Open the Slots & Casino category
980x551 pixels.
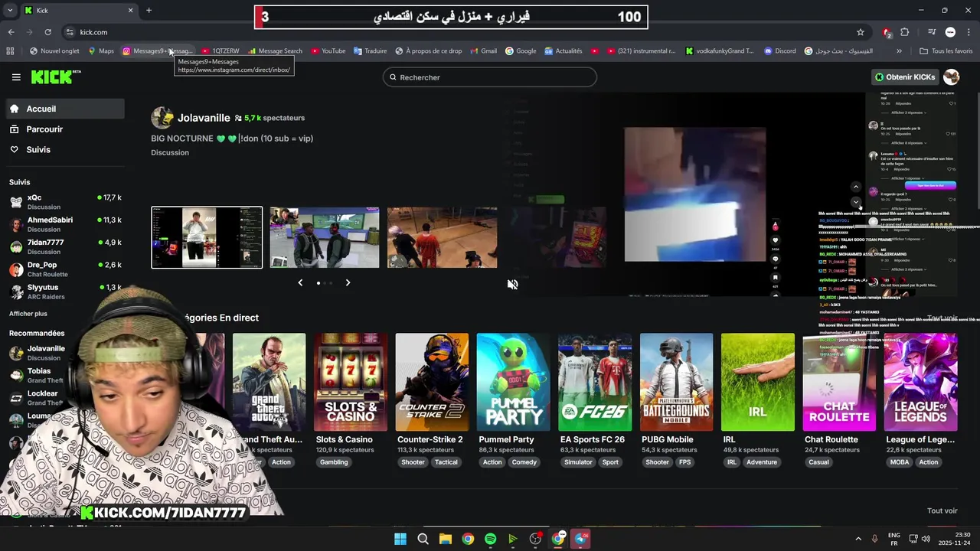(351, 382)
